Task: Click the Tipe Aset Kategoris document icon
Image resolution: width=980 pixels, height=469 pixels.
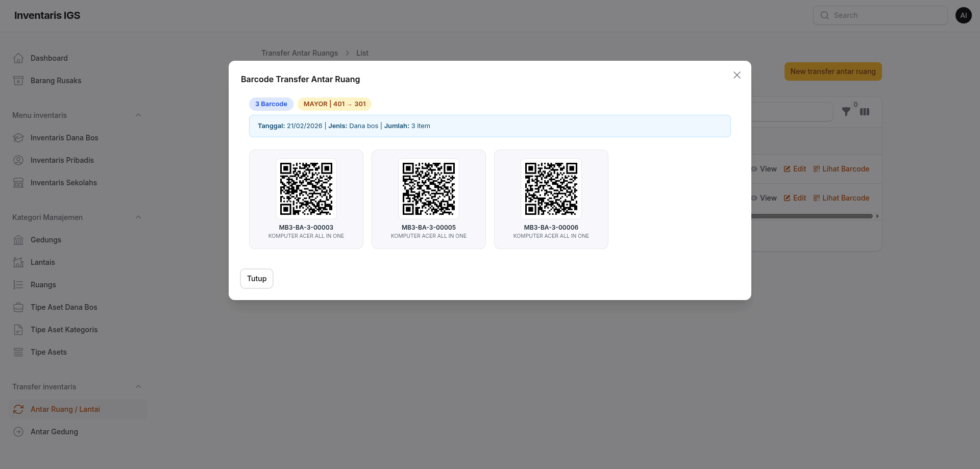Action: pos(18,330)
